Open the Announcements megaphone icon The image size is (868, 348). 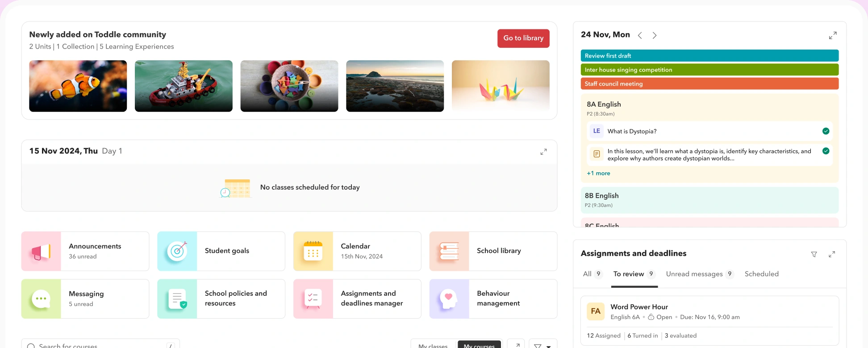(41, 251)
